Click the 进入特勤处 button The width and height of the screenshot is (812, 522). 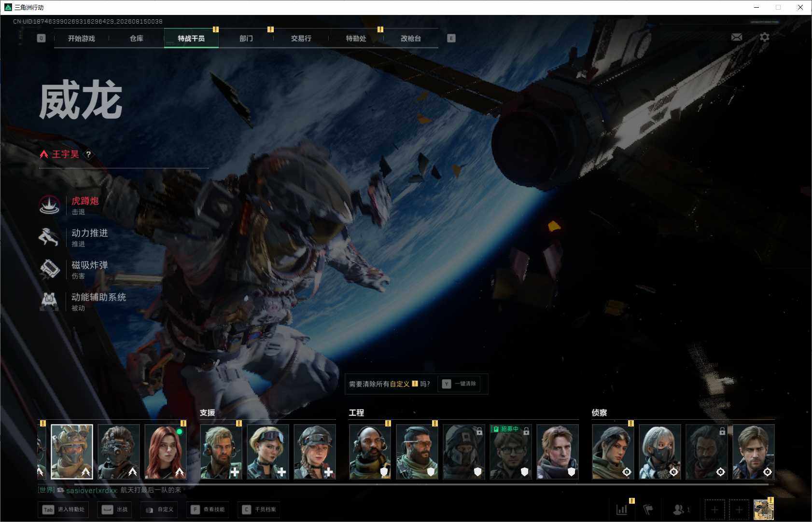tap(64, 509)
